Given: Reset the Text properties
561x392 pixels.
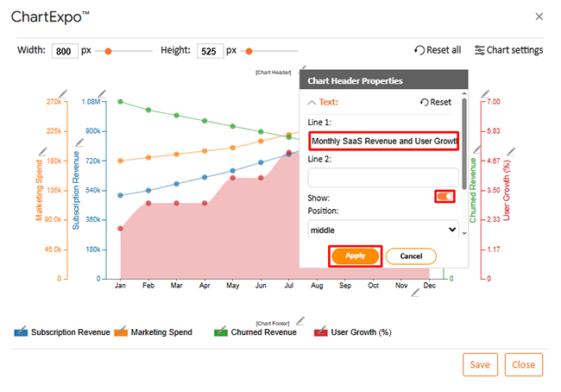Looking at the screenshot, I should tap(435, 103).
